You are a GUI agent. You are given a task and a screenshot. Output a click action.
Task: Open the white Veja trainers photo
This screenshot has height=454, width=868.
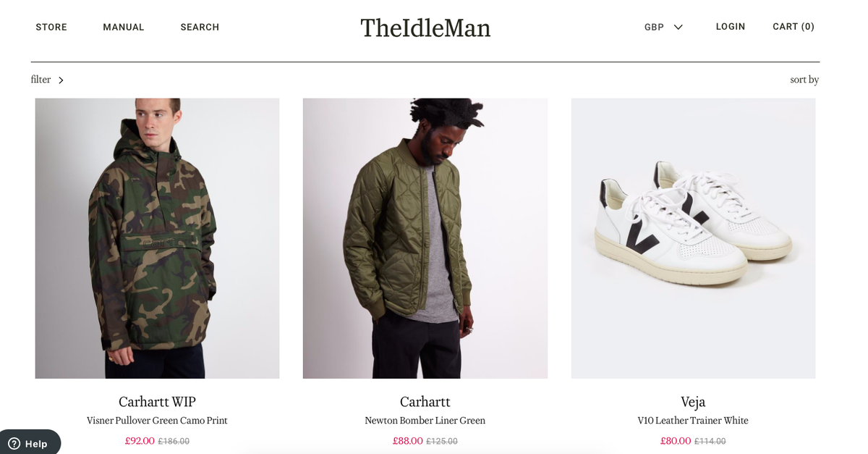pyautogui.click(x=693, y=238)
